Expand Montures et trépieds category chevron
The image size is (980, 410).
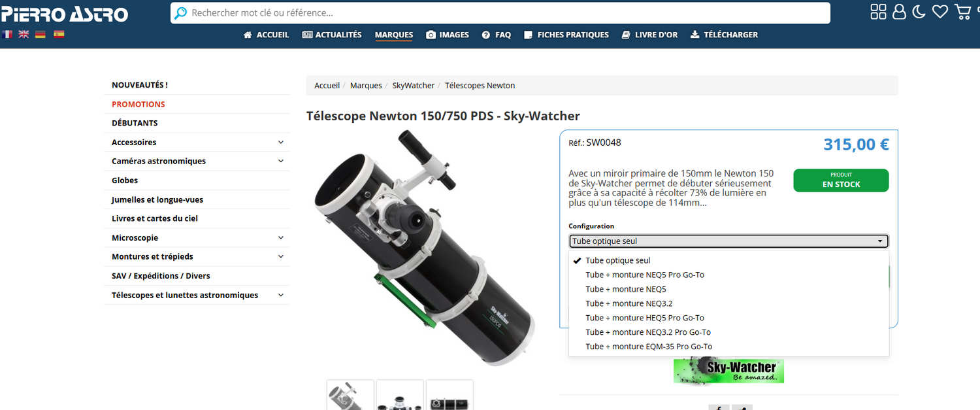tap(281, 256)
